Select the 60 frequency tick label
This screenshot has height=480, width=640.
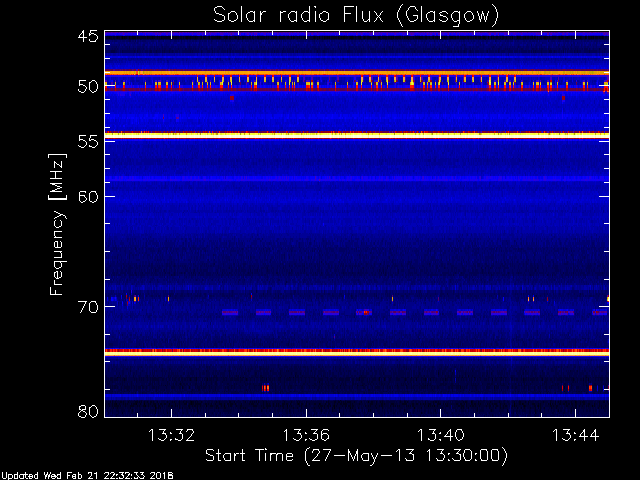[x=88, y=196]
